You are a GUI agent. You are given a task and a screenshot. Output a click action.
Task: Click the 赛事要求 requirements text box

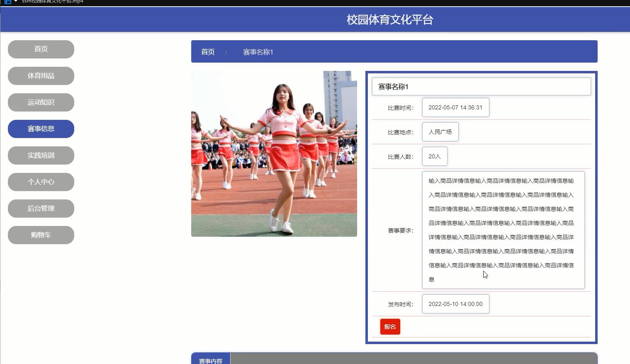coord(503,230)
